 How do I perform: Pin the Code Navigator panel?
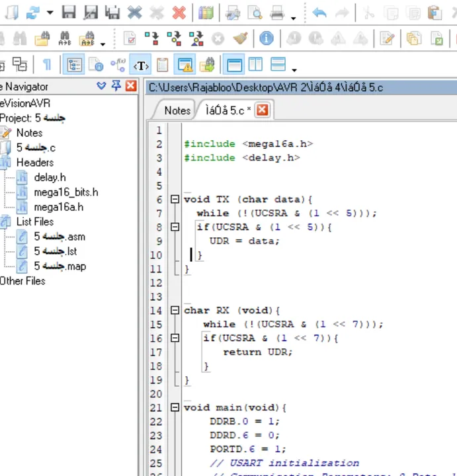(116, 85)
